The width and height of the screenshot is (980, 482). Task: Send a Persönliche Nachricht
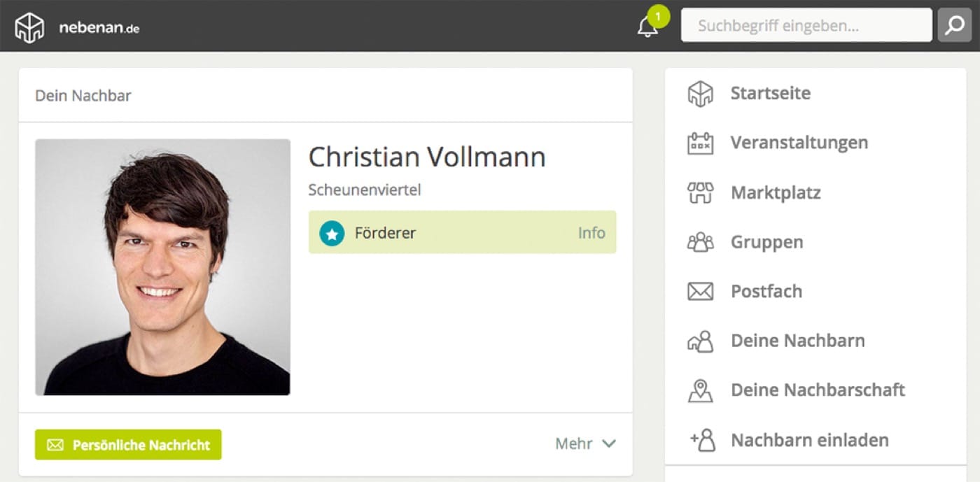pyautogui.click(x=128, y=445)
